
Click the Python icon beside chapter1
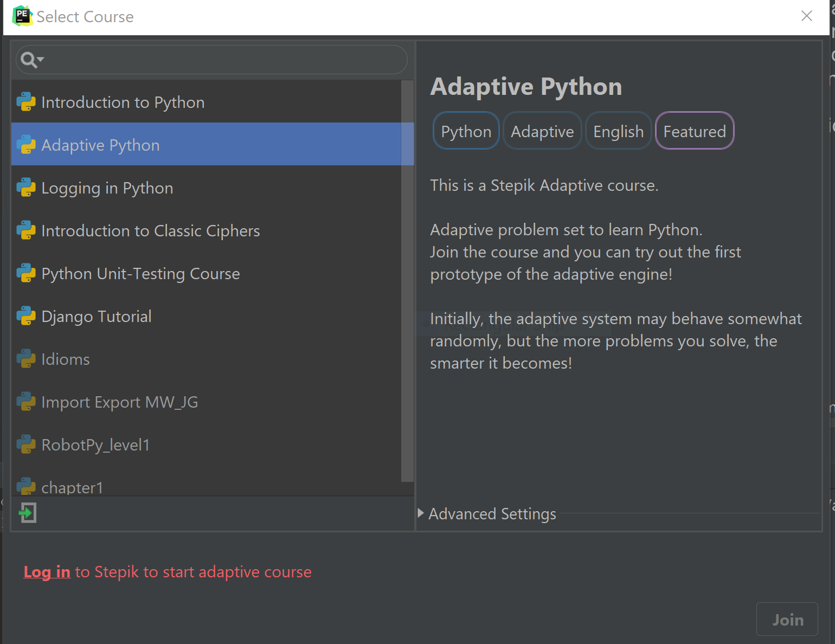26,486
